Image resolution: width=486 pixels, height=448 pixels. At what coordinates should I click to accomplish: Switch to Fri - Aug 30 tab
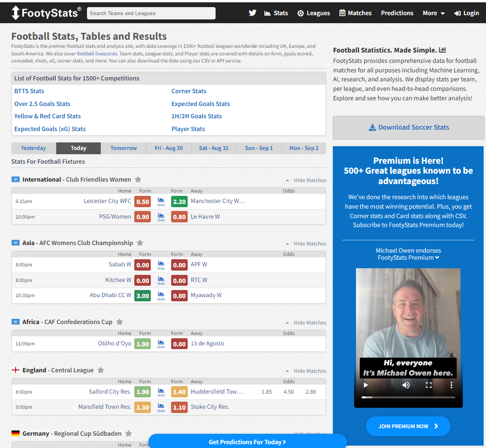click(x=169, y=148)
